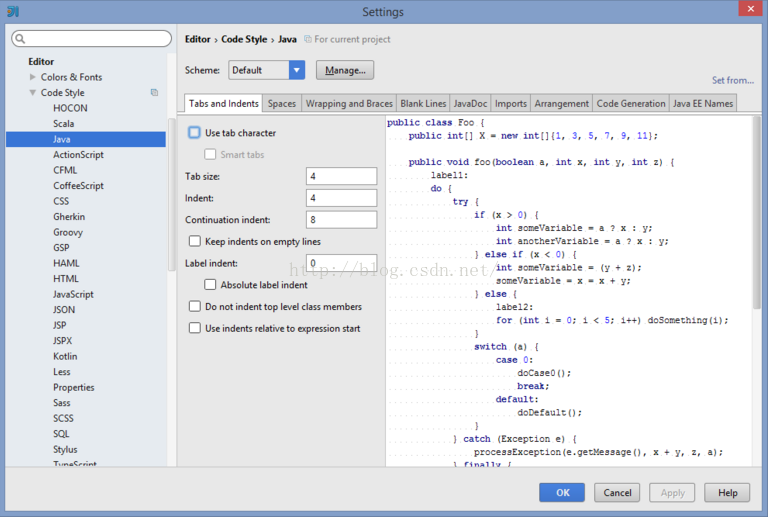Screen dimensions: 769x518
Task: Open the Wrapping and Braces tab
Action: pos(349,104)
